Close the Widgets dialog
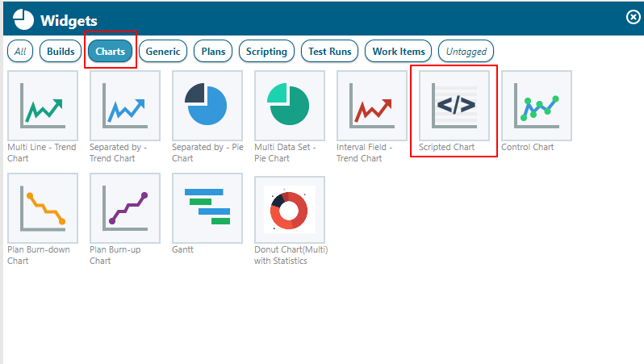This screenshot has height=364, width=644. [633, 17]
